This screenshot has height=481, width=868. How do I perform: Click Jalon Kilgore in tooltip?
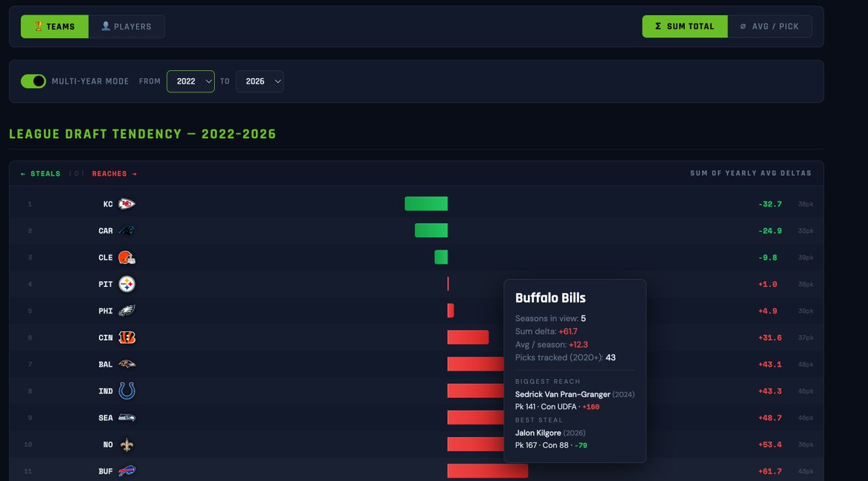click(537, 433)
